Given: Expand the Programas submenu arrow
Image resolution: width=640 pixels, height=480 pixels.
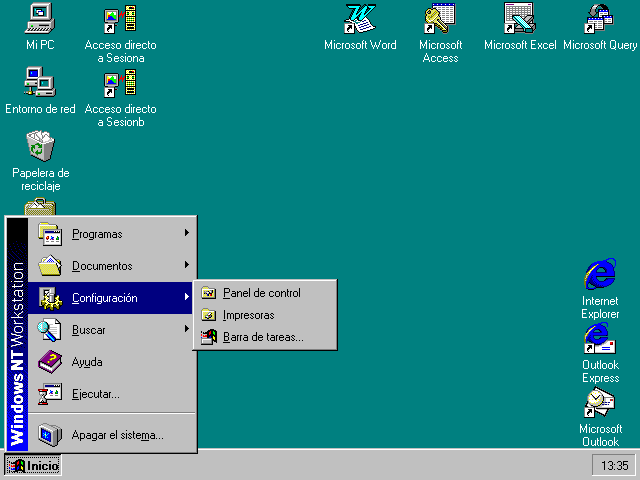Looking at the screenshot, I should [x=187, y=233].
